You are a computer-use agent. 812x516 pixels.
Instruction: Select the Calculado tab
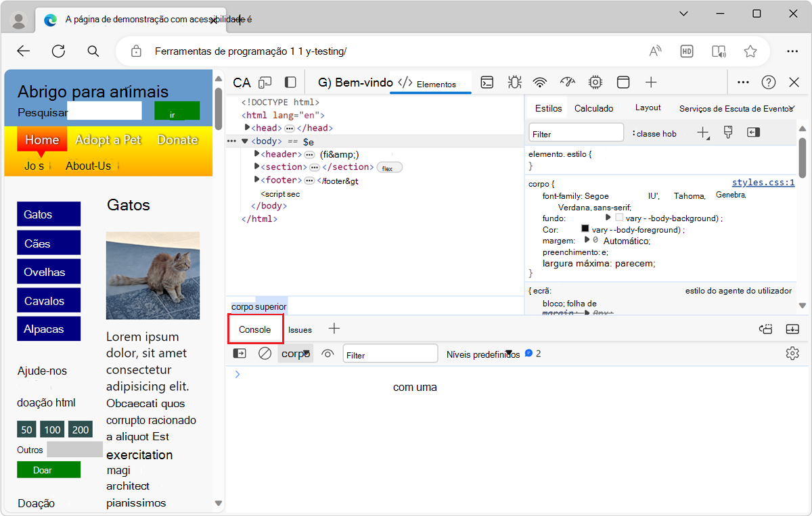(x=594, y=108)
